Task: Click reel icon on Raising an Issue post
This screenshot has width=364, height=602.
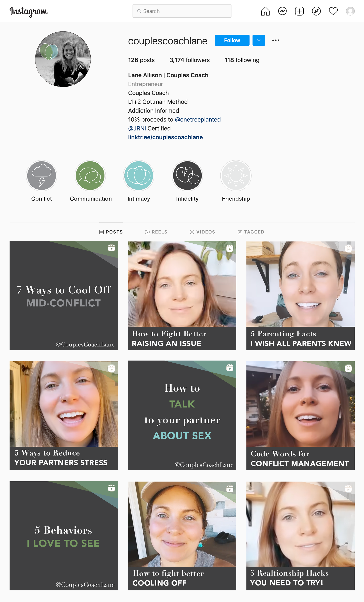Action: 230,249
